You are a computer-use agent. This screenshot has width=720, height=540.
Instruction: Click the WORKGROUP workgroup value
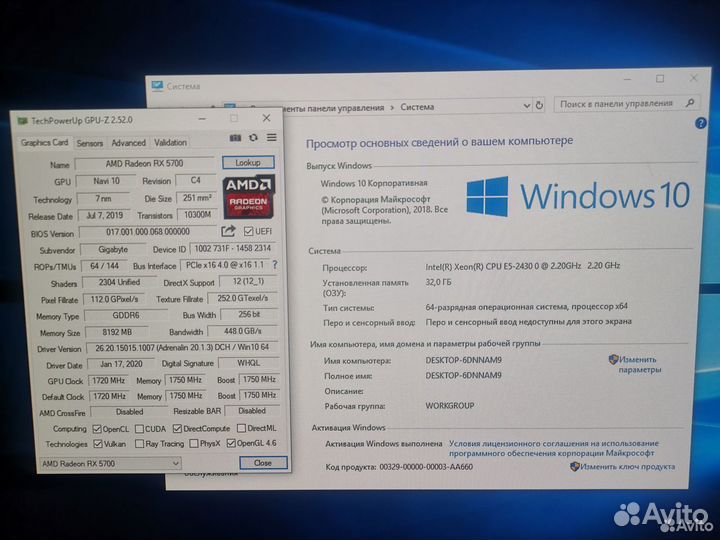(x=450, y=405)
